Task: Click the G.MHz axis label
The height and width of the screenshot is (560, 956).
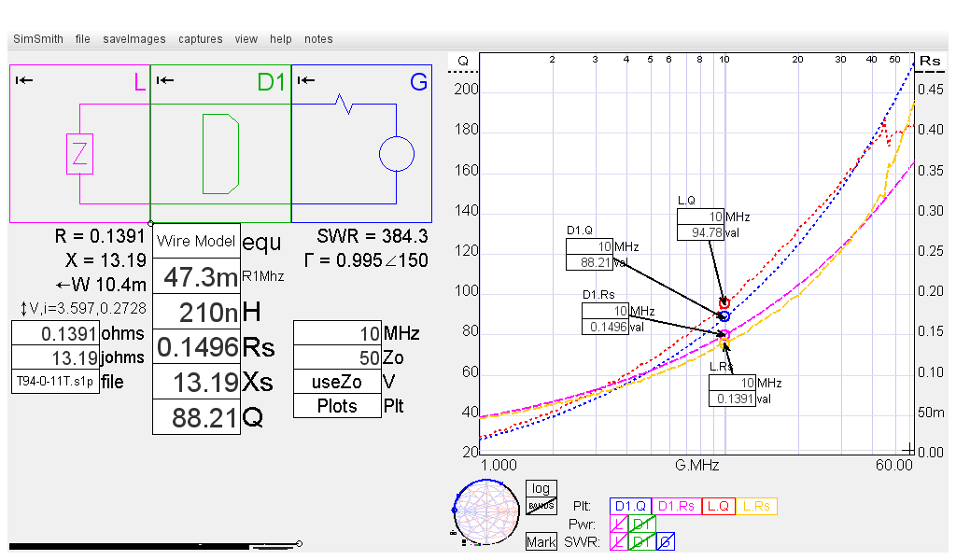Action: click(696, 466)
